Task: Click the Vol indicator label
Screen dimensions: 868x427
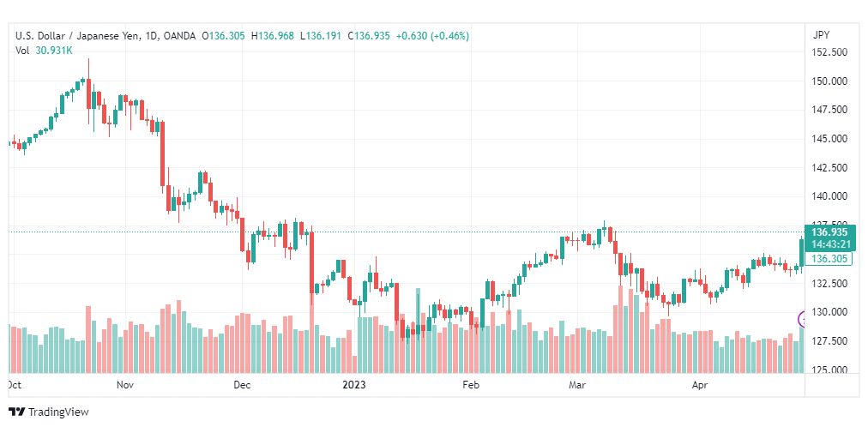Action: click(x=22, y=51)
